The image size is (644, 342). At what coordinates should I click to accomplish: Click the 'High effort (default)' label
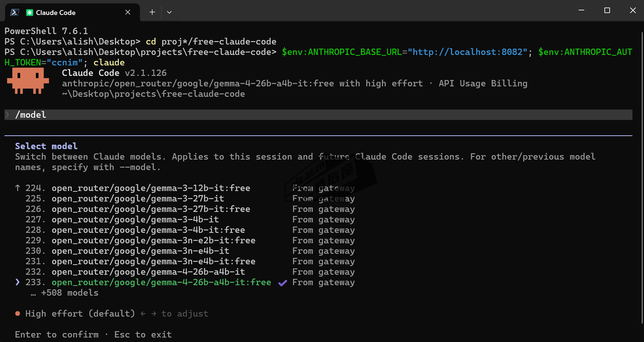pos(80,314)
